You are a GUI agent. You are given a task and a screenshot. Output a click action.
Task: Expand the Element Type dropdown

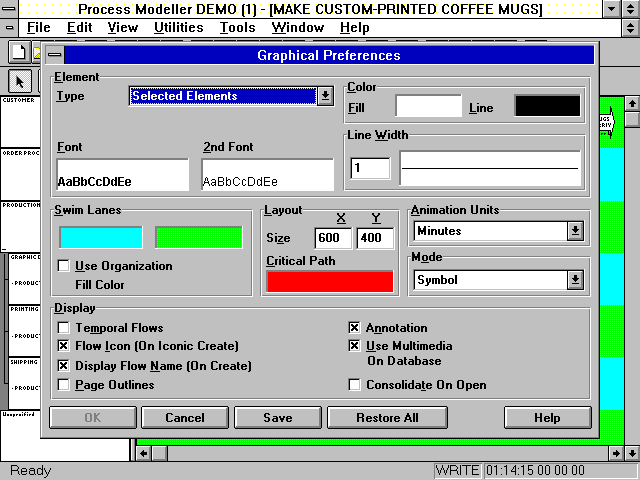pyautogui.click(x=324, y=96)
